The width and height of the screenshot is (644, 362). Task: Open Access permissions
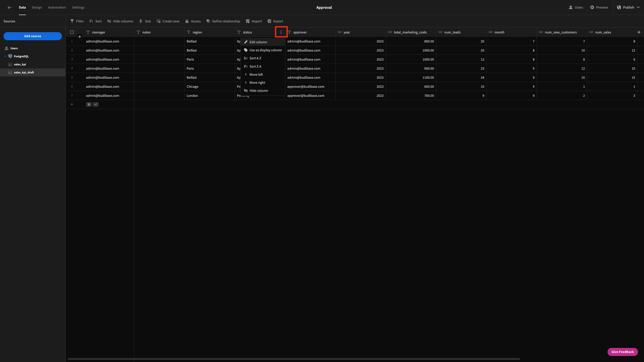(193, 21)
